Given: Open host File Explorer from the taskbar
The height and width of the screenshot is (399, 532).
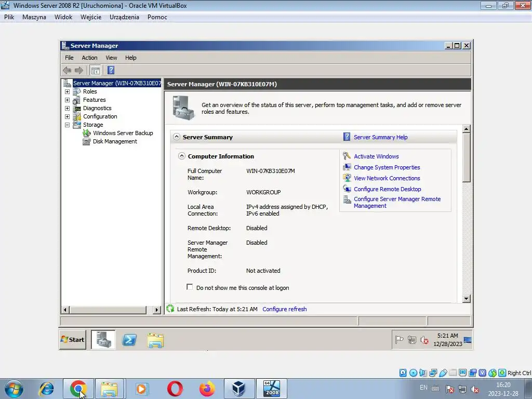Looking at the screenshot, I should pos(109,389).
